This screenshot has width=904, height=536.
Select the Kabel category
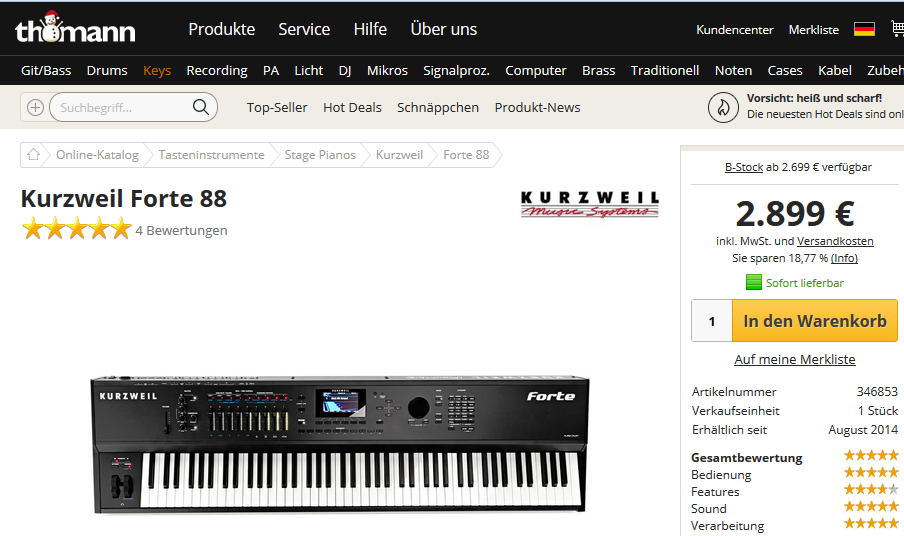[x=834, y=70]
